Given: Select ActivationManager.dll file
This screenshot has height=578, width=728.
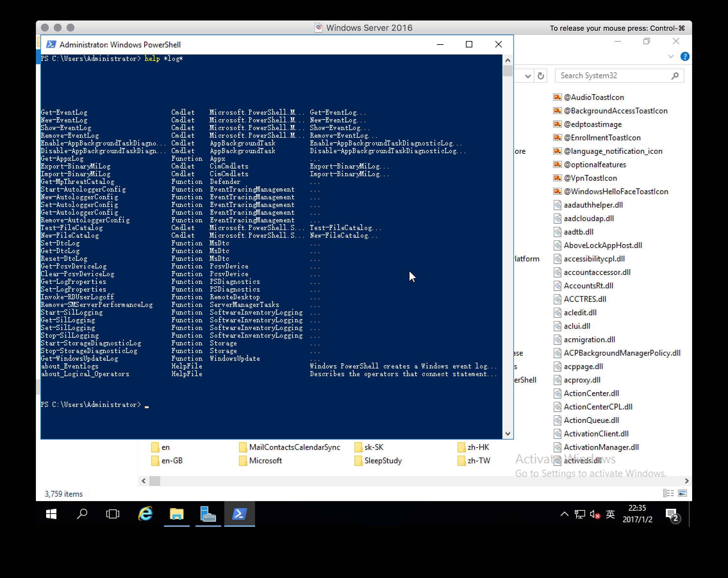Looking at the screenshot, I should tap(596, 447).
